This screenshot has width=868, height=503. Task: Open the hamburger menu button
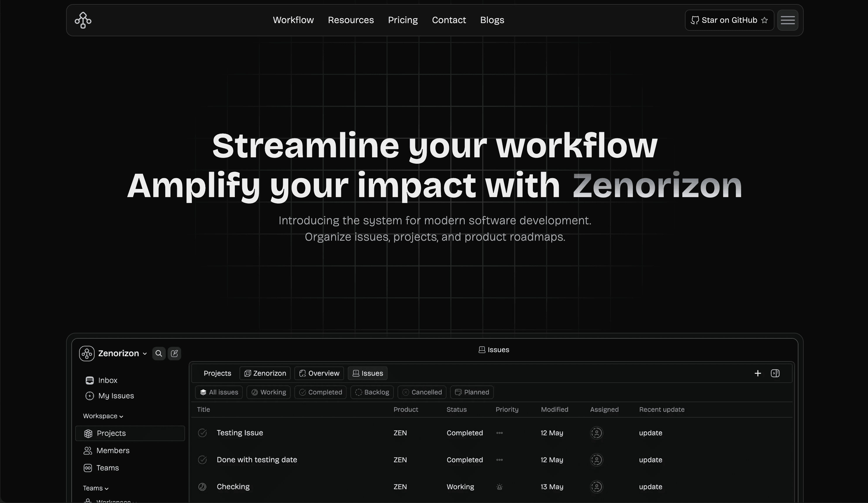[787, 20]
